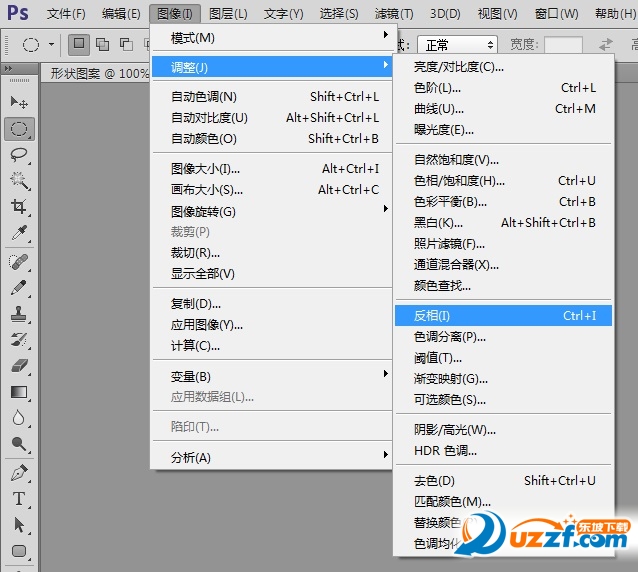Image resolution: width=638 pixels, height=572 pixels.
Task: Choose 色彩平衡(B)... adjustment
Action: pyautogui.click(x=503, y=201)
